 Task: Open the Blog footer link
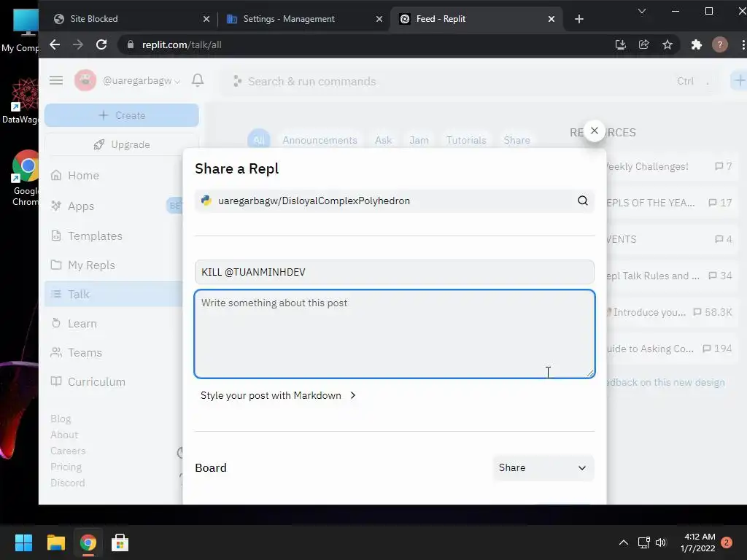click(61, 419)
